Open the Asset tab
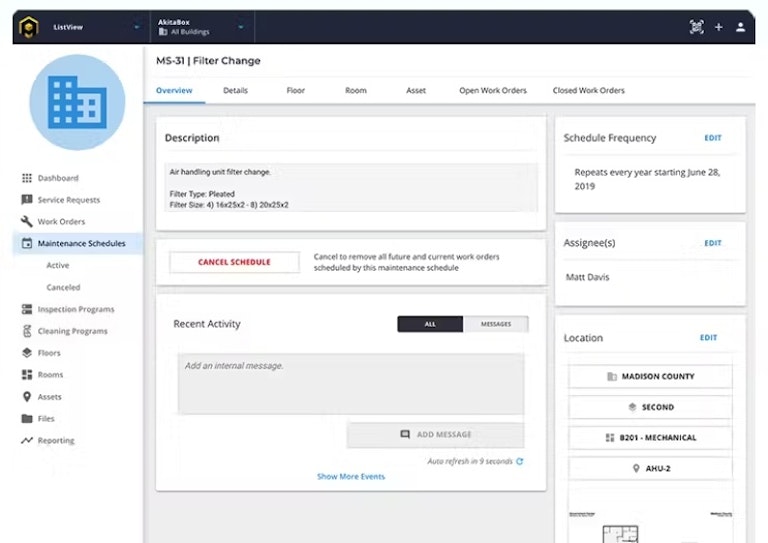 [x=416, y=91]
